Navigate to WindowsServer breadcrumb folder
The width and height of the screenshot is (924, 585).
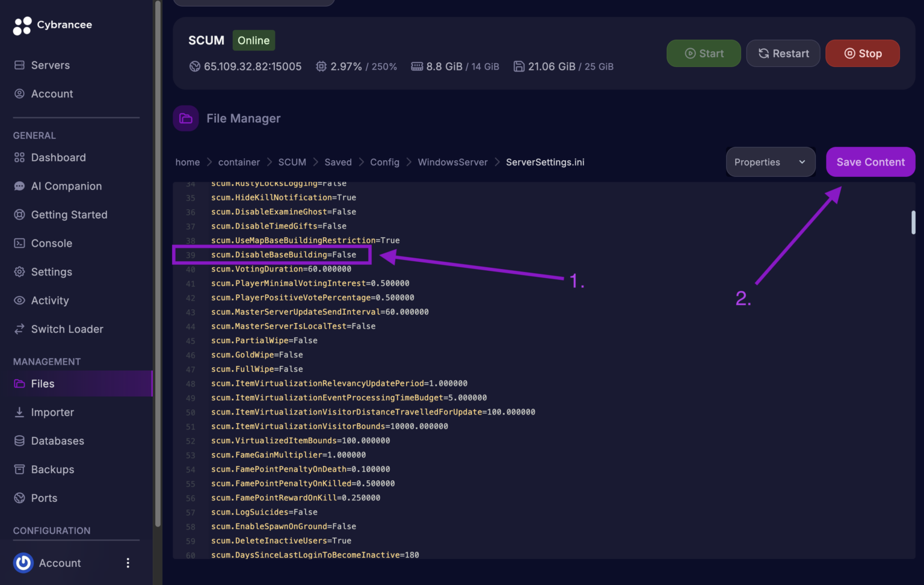pos(452,162)
